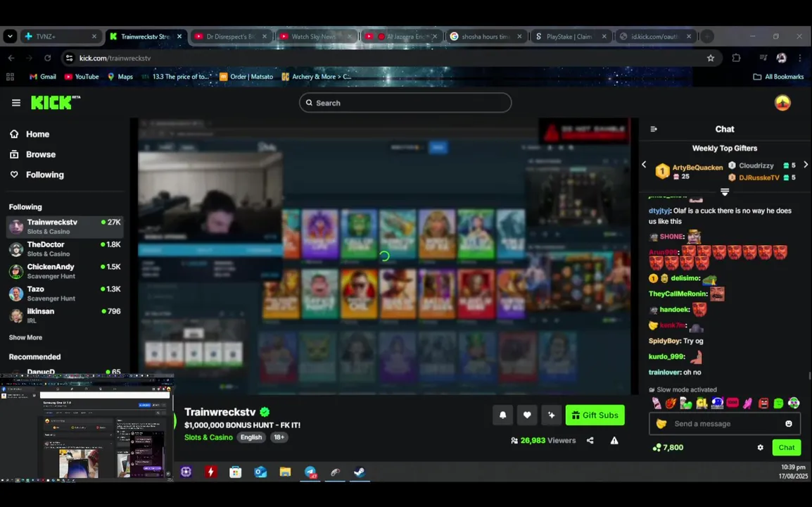Open the emoji picker in the message box
Screen dimensions: 812x507
point(789,423)
